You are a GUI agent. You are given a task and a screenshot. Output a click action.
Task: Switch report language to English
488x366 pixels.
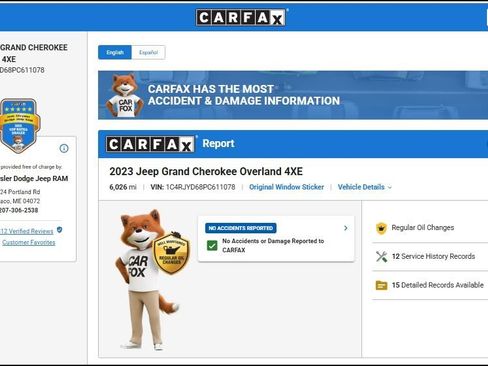(115, 52)
